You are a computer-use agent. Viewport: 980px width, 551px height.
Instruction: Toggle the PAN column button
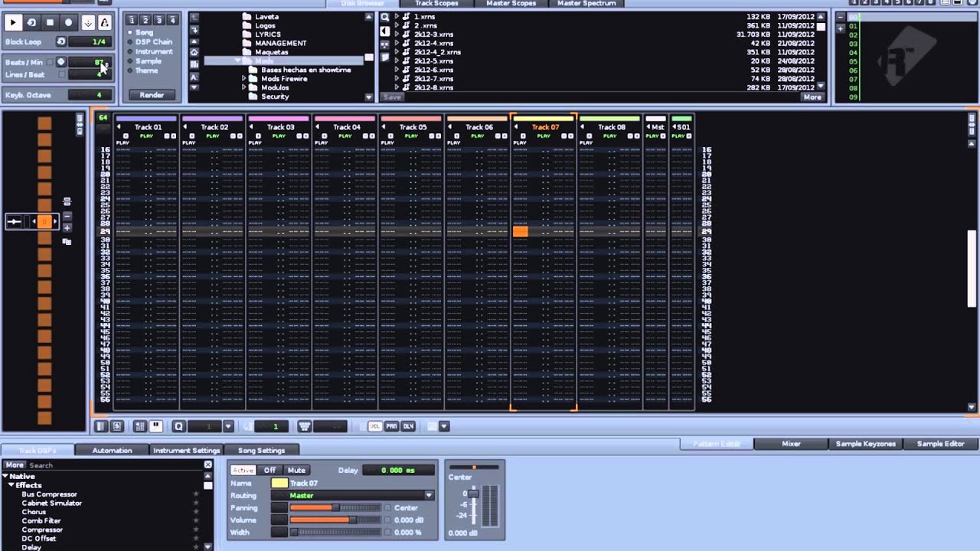(391, 426)
